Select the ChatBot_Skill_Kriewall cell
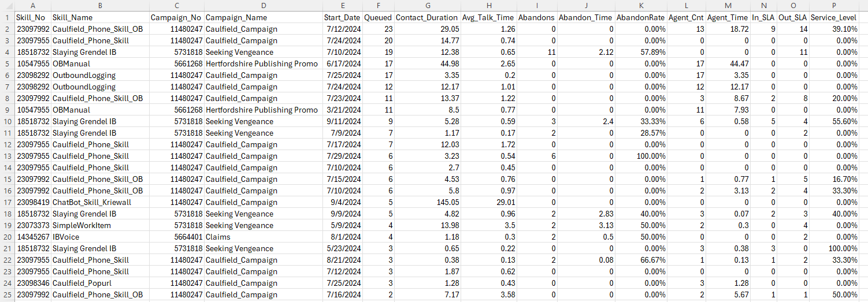Viewport: 868px width, 302px height. coord(100,202)
